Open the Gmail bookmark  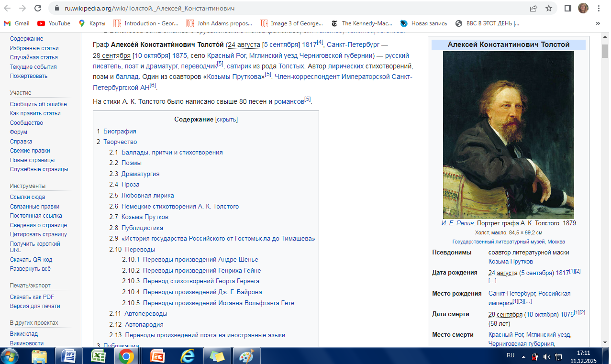click(17, 23)
